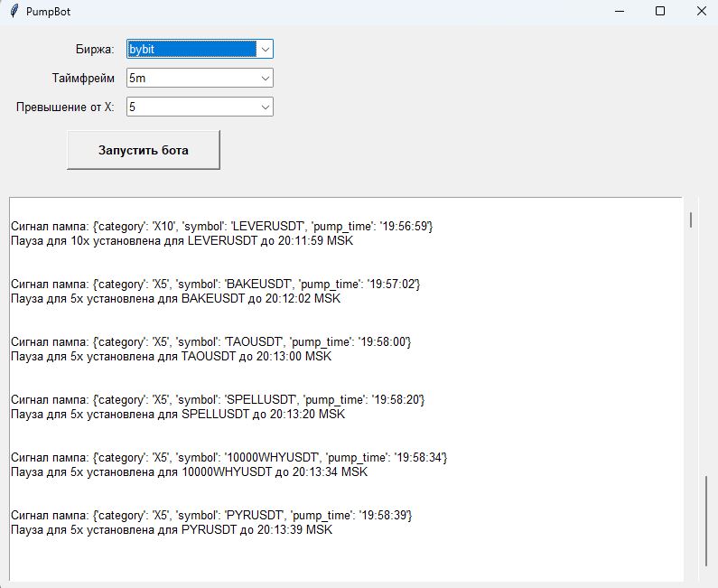Click the Запустить бота button

pyautogui.click(x=144, y=150)
